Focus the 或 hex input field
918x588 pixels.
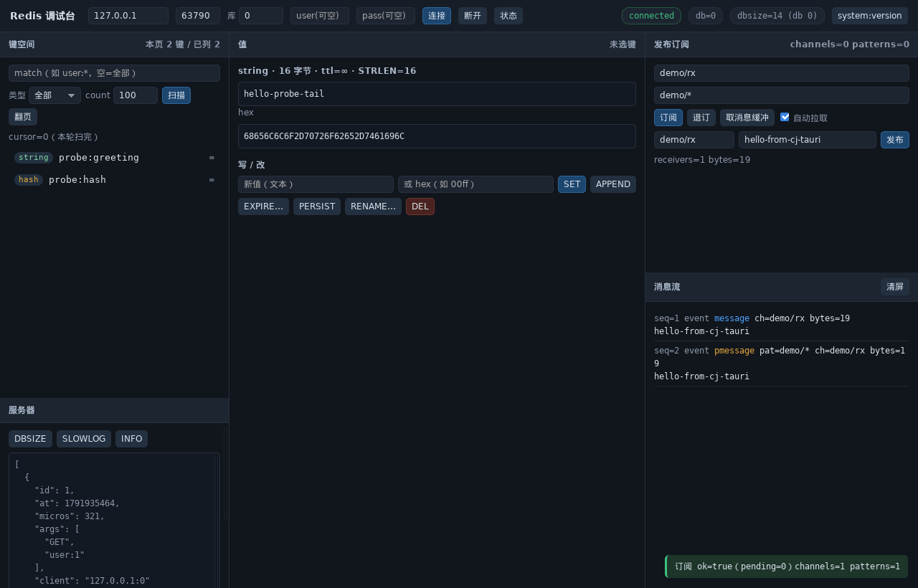tap(475, 184)
